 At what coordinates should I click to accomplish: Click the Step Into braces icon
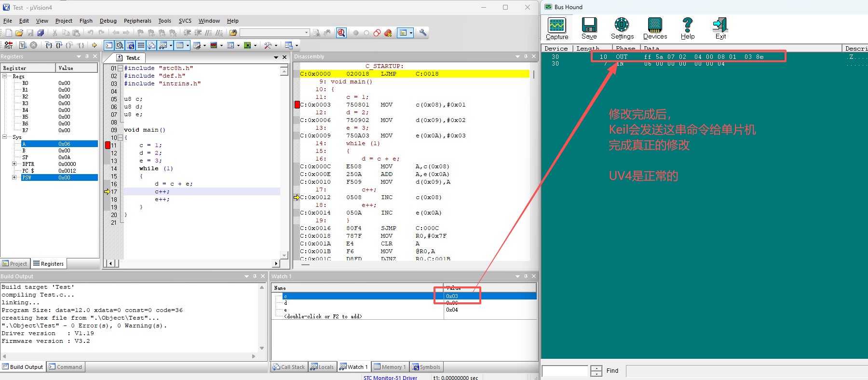48,45
